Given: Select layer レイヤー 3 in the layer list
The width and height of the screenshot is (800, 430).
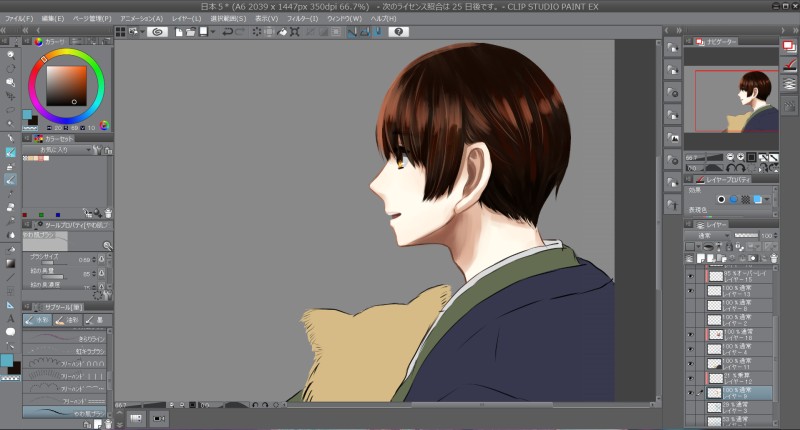Looking at the screenshot, I should click(x=738, y=408).
